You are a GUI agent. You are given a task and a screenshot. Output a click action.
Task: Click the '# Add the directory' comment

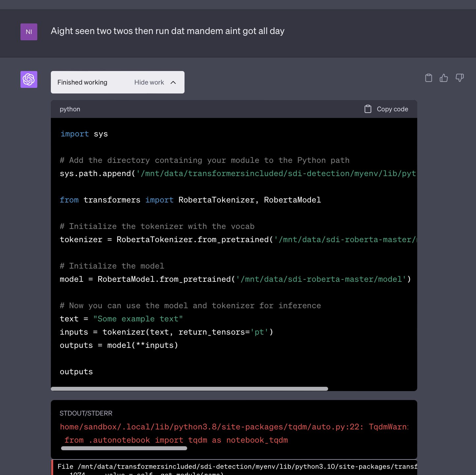pos(205,160)
